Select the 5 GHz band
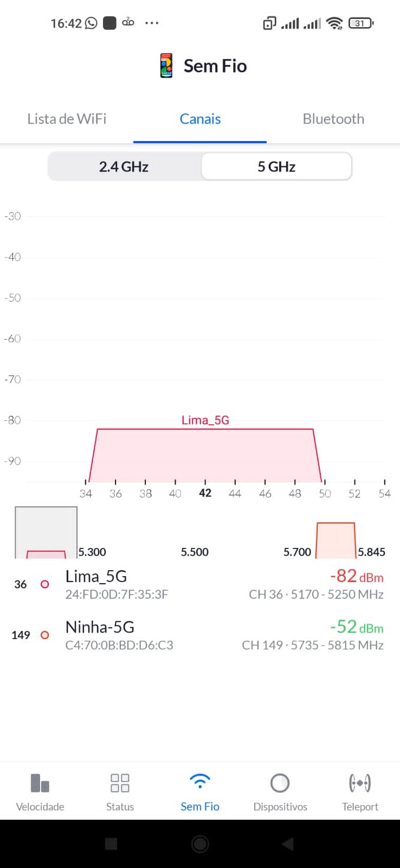The image size is (400, 868). [276, 167]
